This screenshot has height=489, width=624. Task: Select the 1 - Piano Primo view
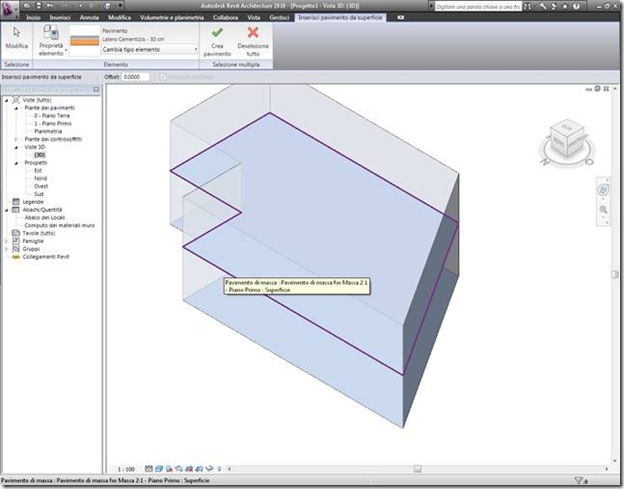pos(53,123)
